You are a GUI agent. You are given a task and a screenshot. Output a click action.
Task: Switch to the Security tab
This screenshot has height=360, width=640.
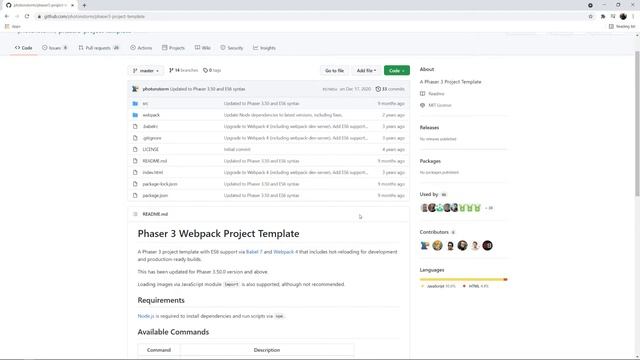click(x=232, y=48)
